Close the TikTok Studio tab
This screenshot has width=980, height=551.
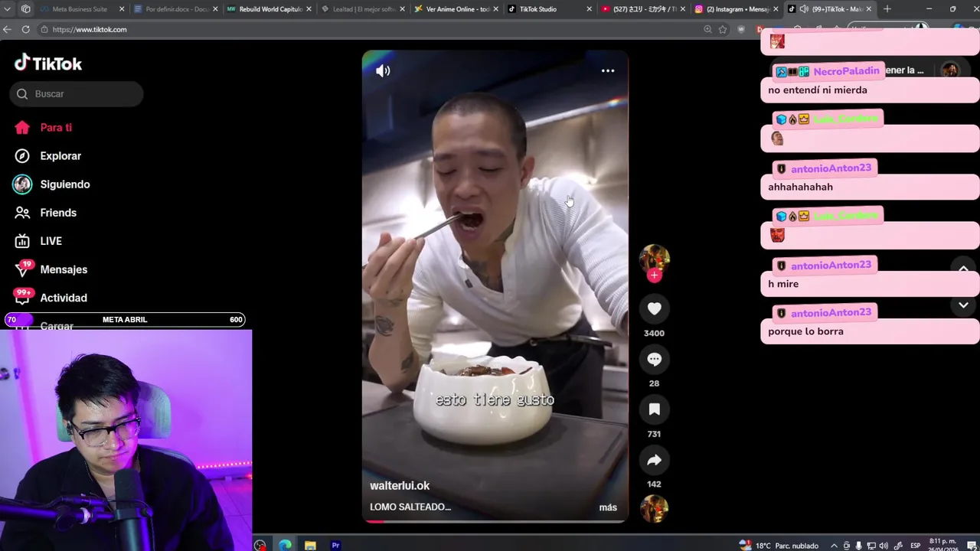pos(589,9)
